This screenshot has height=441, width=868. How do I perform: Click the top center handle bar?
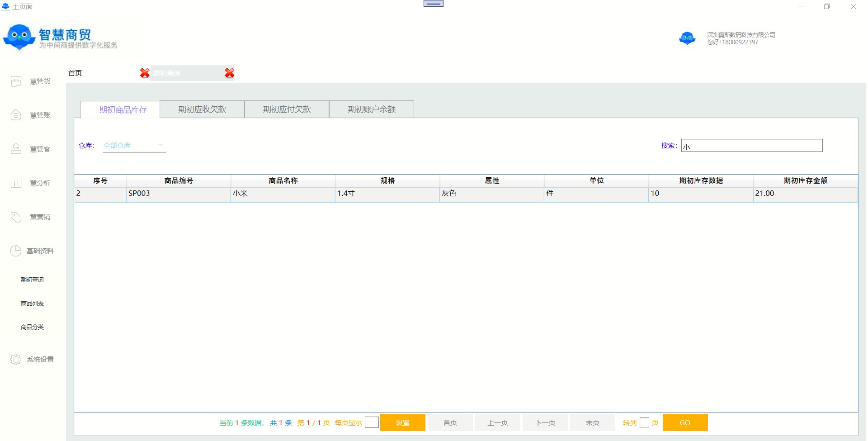tap(434, 4)
